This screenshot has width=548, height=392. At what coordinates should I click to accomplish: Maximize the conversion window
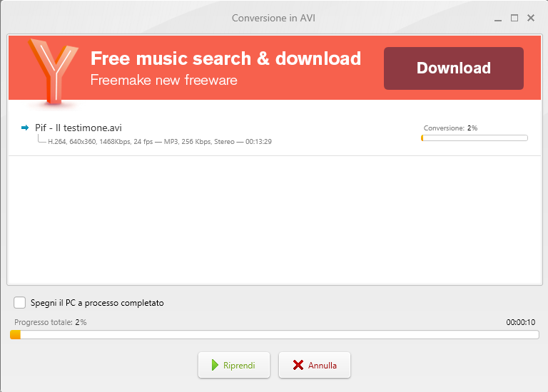(514, 18)
